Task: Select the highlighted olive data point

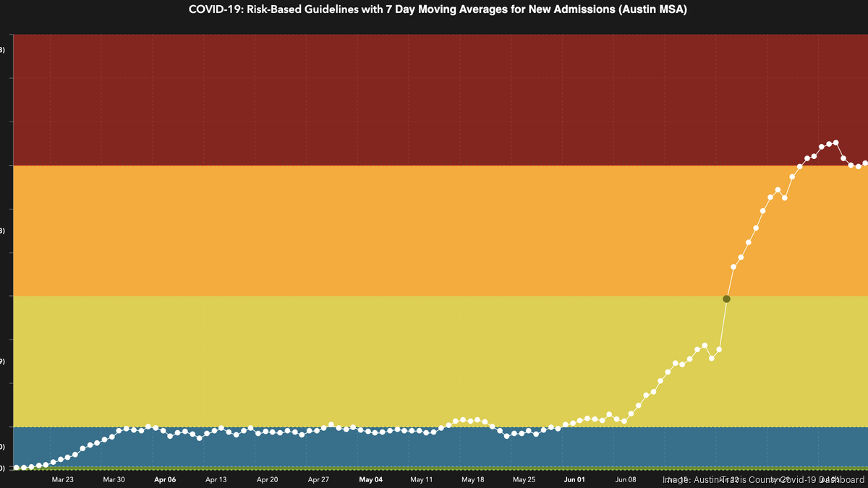Action: [x=727, y=299]
